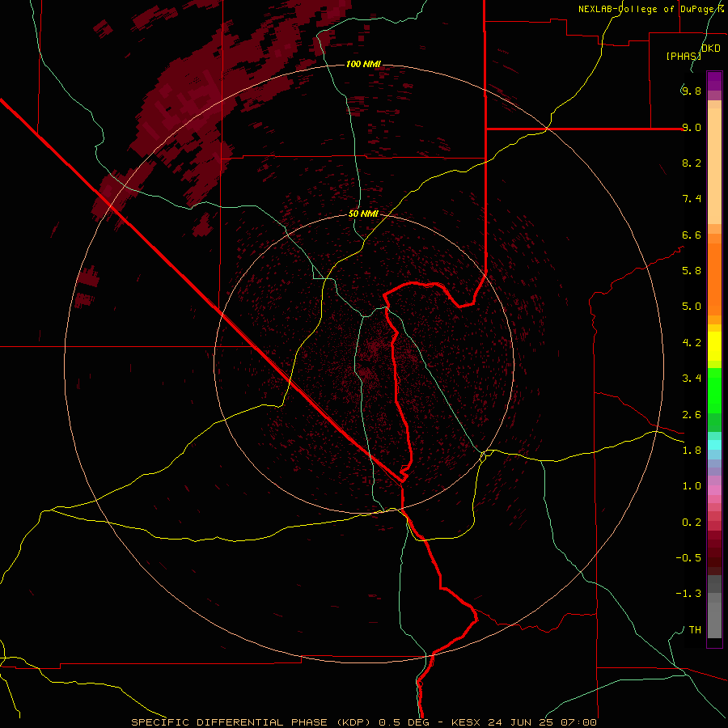Select the 2.6 scale value
The image size is (728, 728).
[692, 415]
